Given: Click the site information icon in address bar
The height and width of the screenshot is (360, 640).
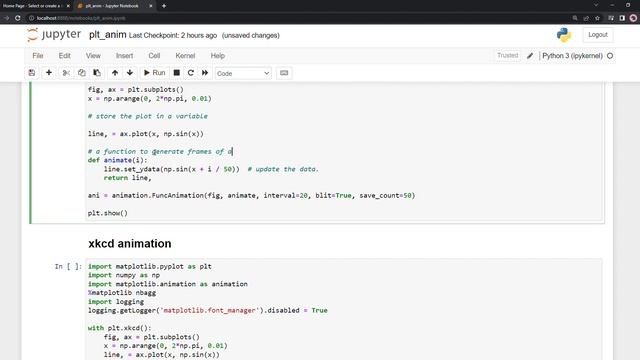Looking at the screenshot, I should 31,18.
